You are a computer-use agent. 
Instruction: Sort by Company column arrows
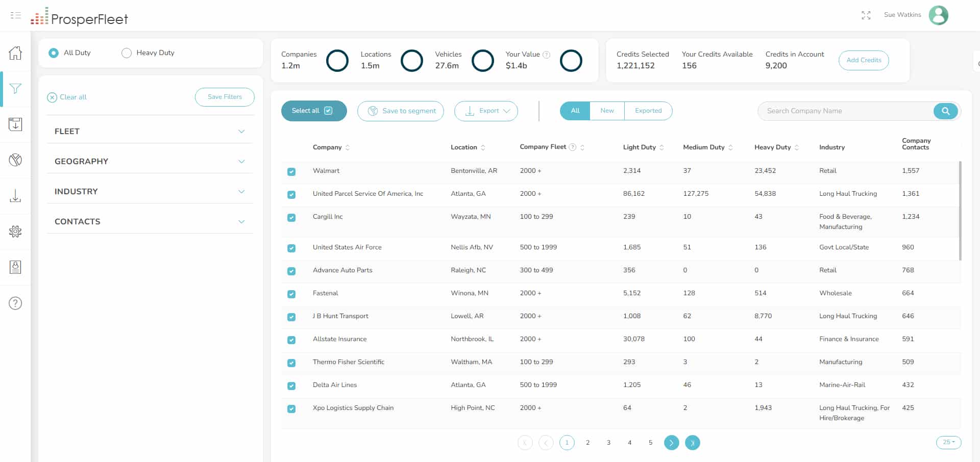pos(348,147)
